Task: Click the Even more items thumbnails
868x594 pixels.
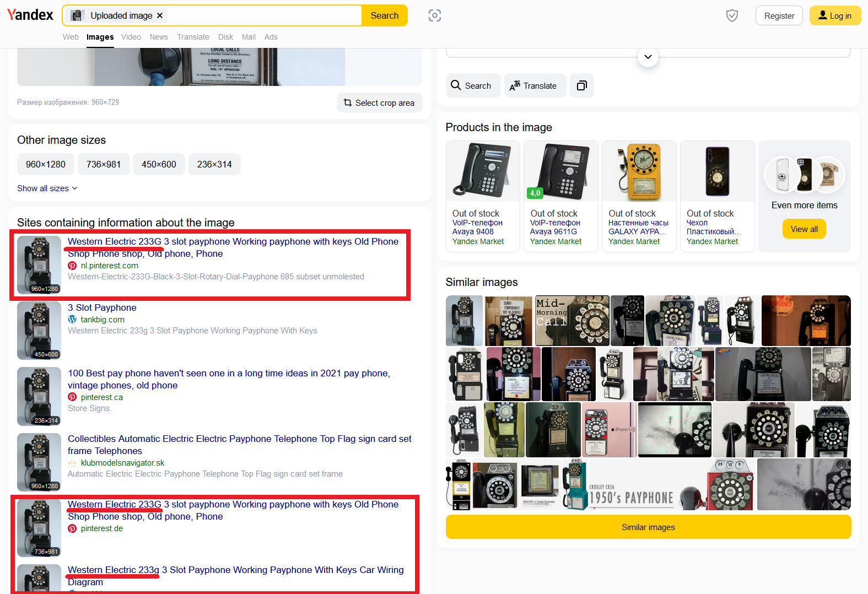Action: point(805,174)
